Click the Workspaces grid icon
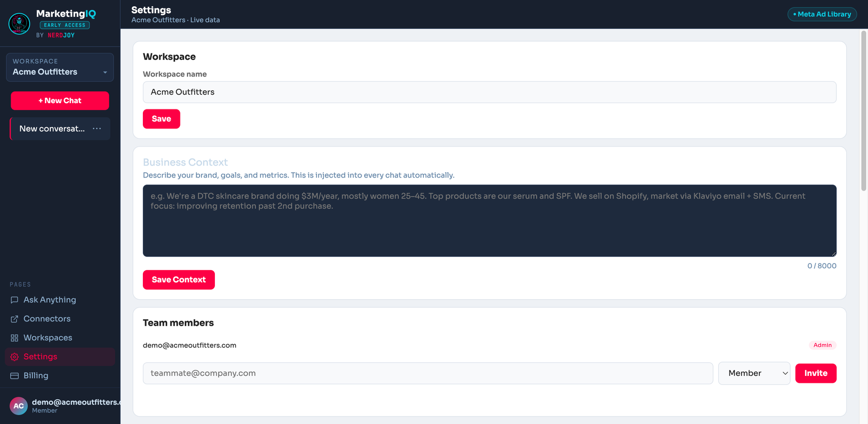 coord(14,338)
